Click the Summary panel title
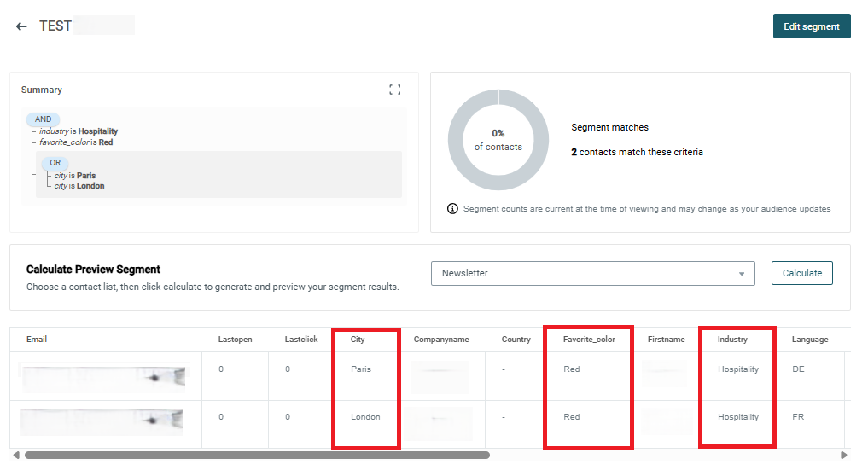868x476 pixels. pos(42,90)
